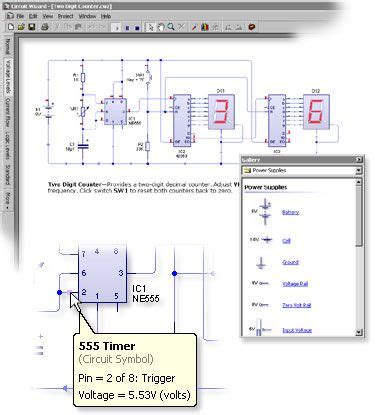The height and width of the screenshot is (415, 390).
Task: Click the B1 9V battery component
Action: (x=49, y=111)
